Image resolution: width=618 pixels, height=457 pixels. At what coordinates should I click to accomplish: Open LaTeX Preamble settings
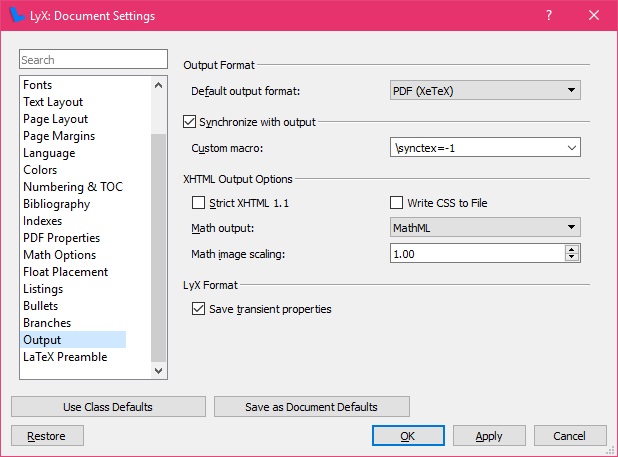(65, 357)
